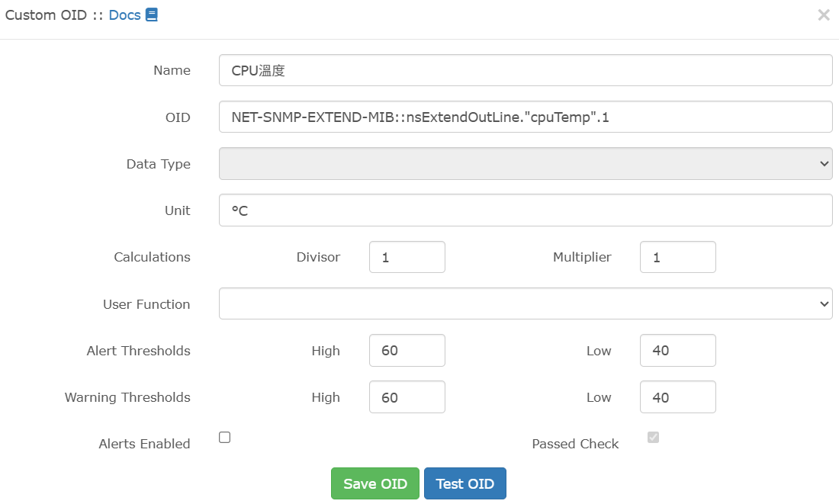839x504 pixels.
Task: Toggle the Passed Check checkbox
Action: tap(653, 438)
